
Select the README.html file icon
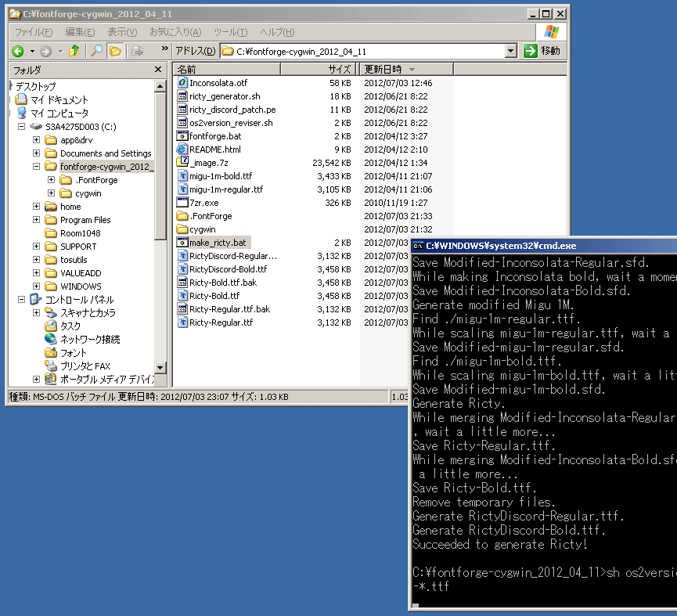pos(182,149)
